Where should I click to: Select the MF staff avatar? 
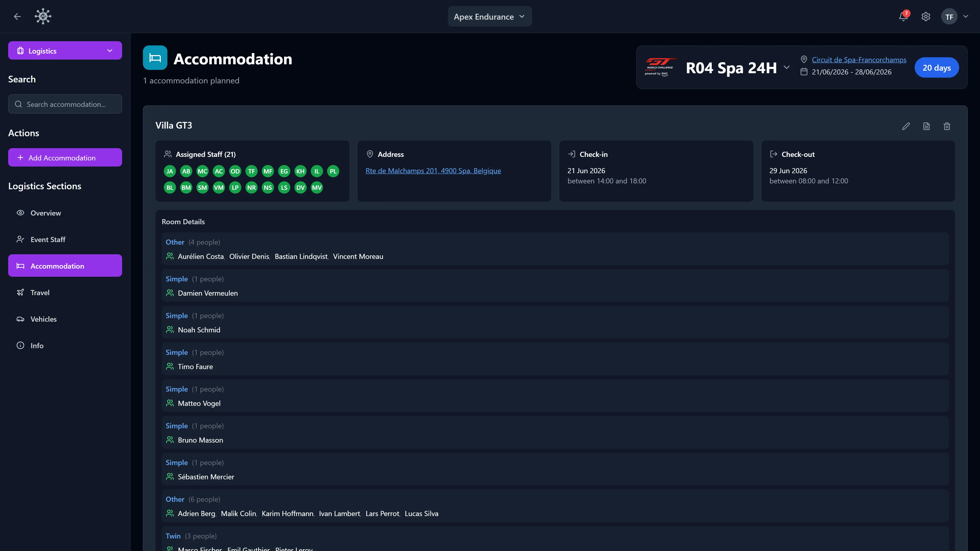click(x=268, y=171)
